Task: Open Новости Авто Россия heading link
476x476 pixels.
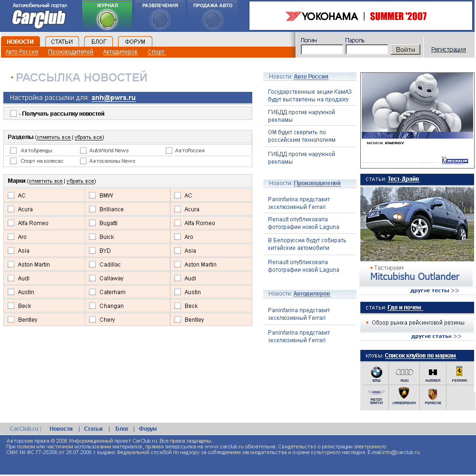Action: click(311, 77)
